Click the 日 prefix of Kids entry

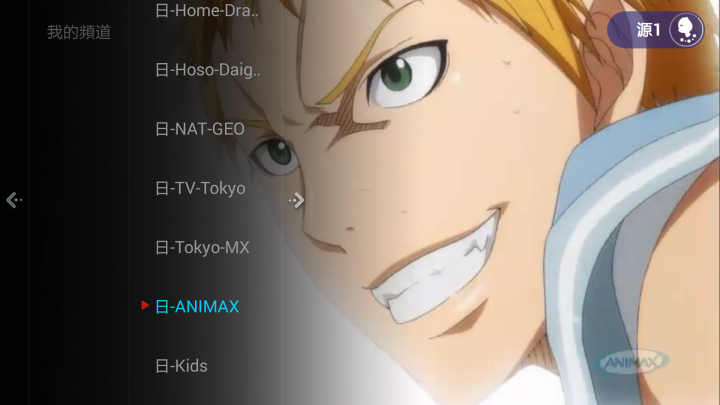tap(162, 366)
